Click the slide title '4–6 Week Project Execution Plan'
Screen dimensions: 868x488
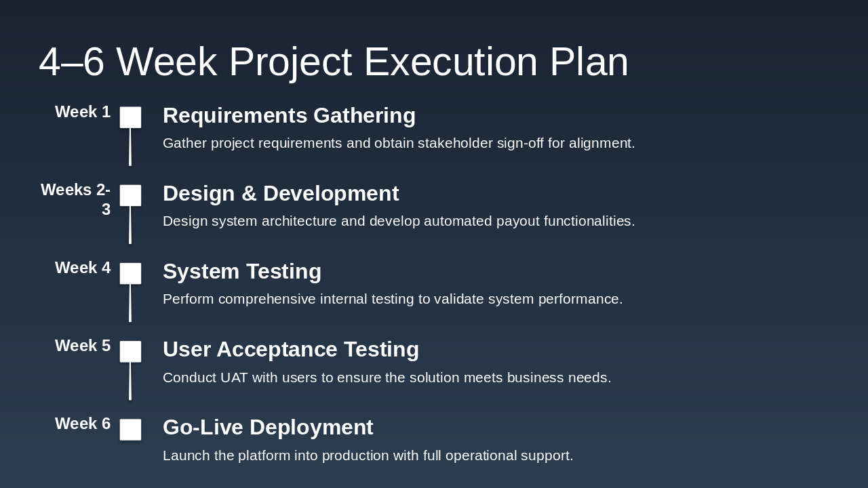click(x=334, y=62)
